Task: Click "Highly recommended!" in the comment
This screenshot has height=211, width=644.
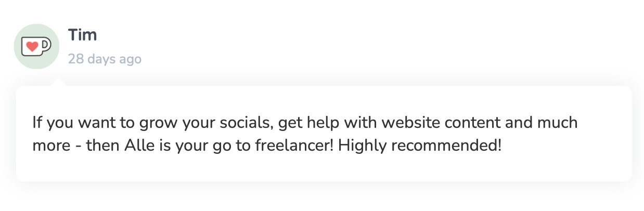Action: [420, 146]
